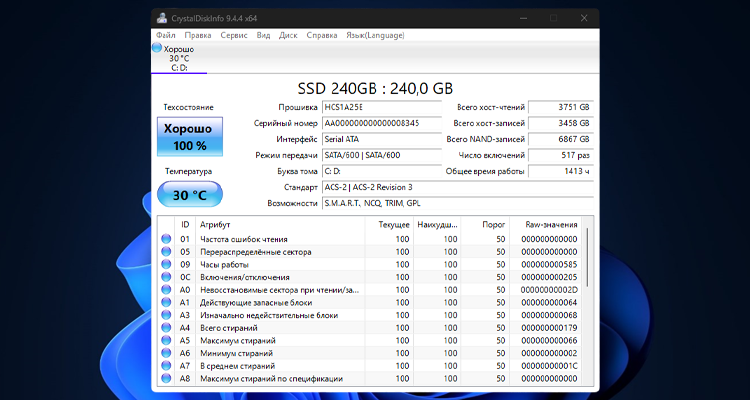Click status orb for attribute A3

click(166, 315)
